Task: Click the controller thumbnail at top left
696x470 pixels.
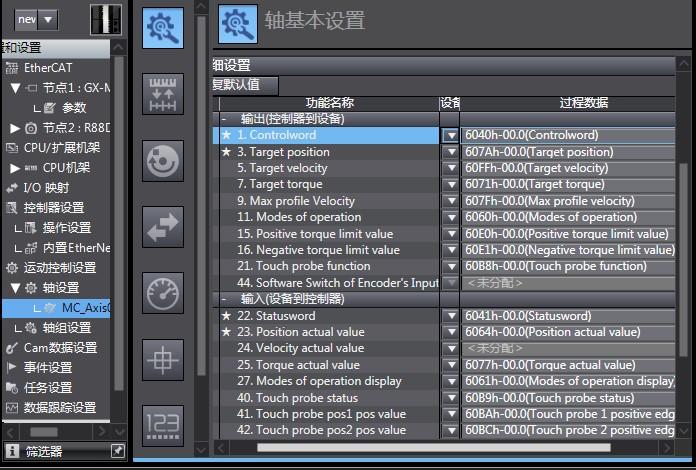Action: 106,20
